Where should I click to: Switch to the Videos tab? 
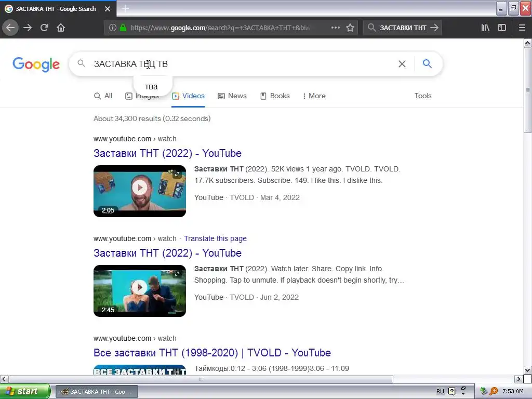[188, 96]
